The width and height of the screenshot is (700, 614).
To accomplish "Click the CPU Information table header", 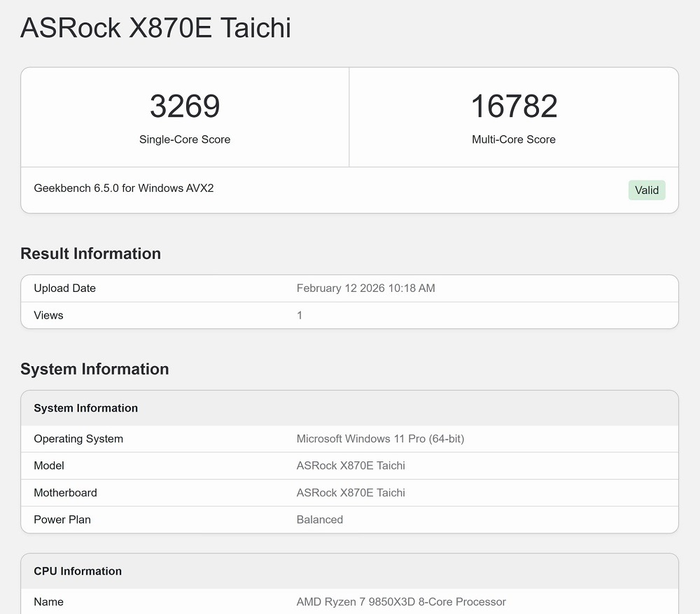I will 78,571.
